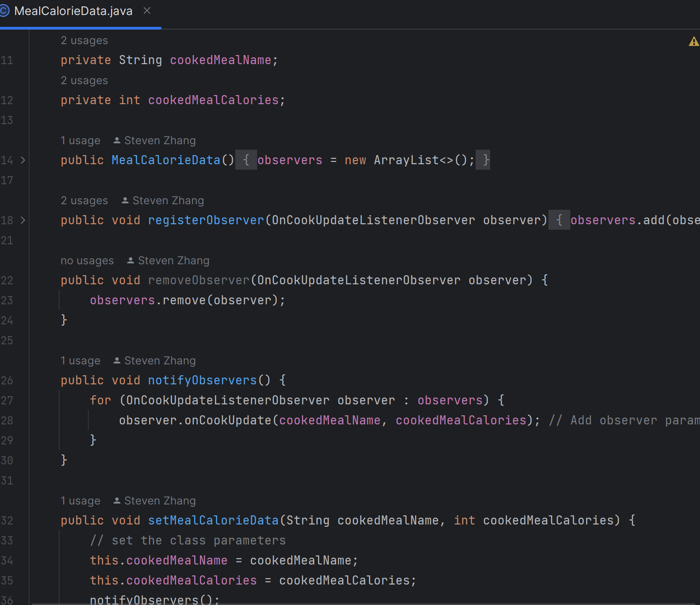Expand the folded MealCalorieData constructor at line 14
The height and width of the screenshot is (605, 700).
click(23, 160)
